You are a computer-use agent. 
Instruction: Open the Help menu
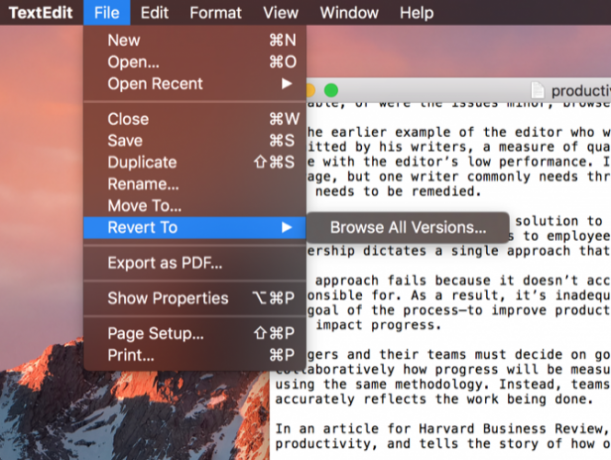pyautogui.click(x=417, y=13)
